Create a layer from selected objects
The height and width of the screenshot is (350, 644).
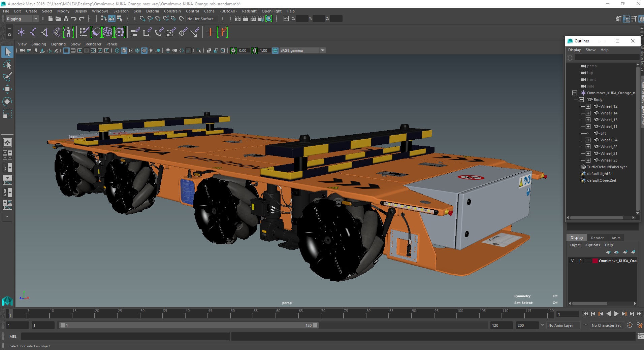pyautogui.click(x=633, y=252)
